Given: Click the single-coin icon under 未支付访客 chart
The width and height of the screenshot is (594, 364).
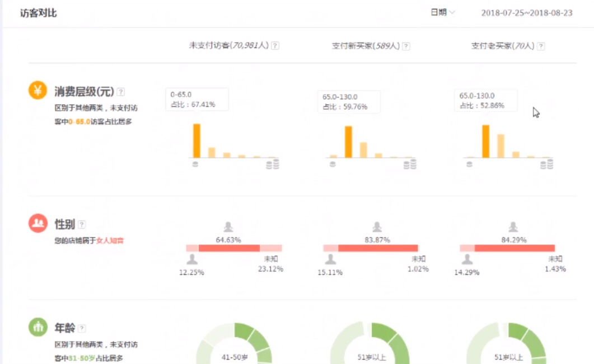Looking at the screenshot, I should point(195,165).
